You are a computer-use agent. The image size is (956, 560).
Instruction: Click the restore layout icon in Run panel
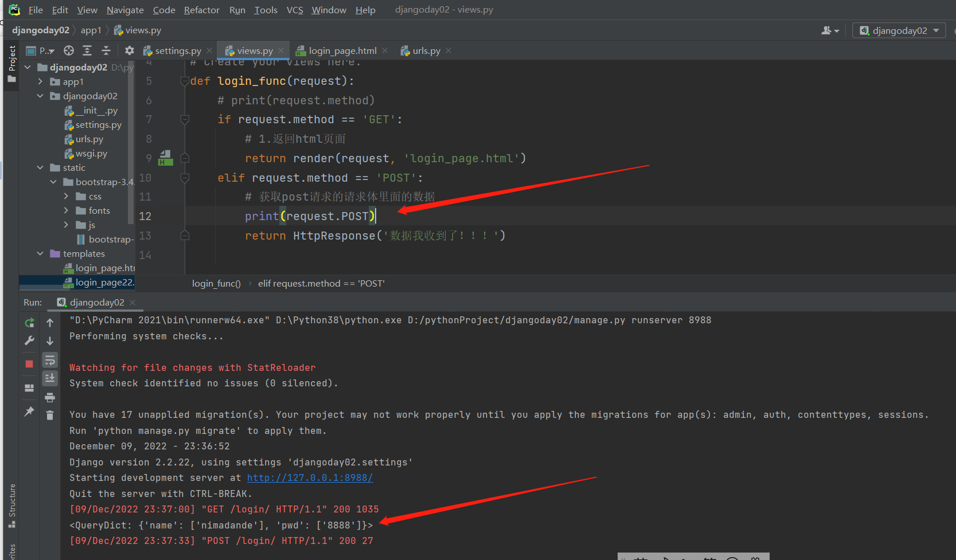click(29, 388)
